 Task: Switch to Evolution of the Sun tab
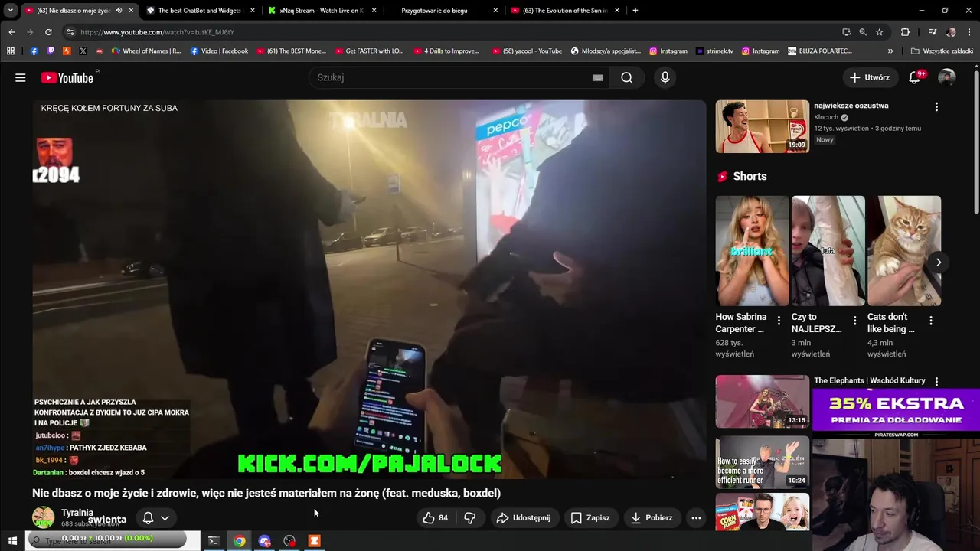click(565, 11)
